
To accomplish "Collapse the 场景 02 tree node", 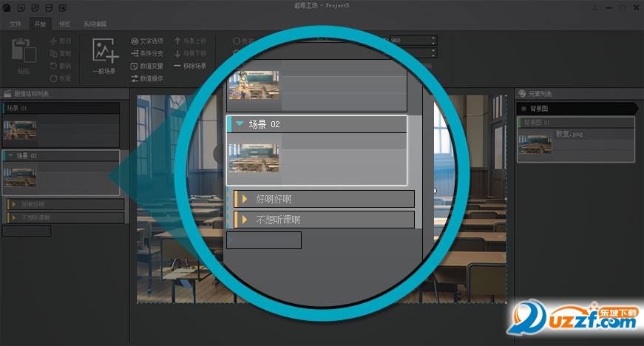I will point(10,156).
